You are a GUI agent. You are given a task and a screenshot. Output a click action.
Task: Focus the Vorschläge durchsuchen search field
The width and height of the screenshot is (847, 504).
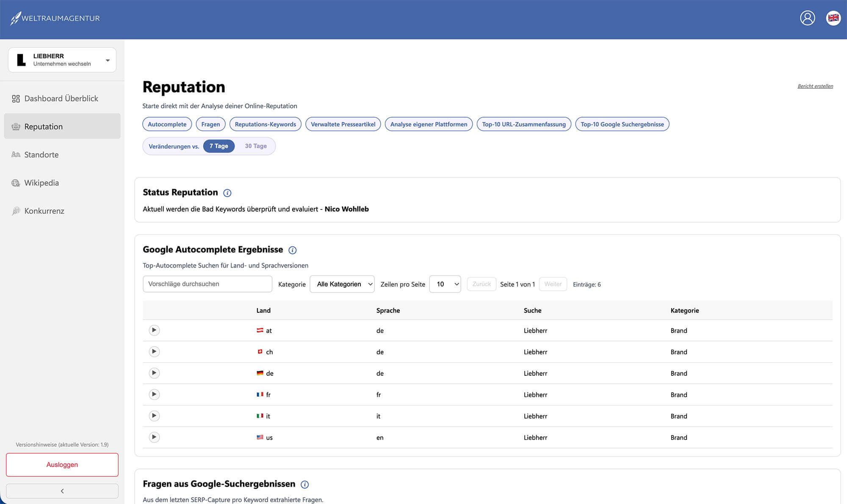208,284
